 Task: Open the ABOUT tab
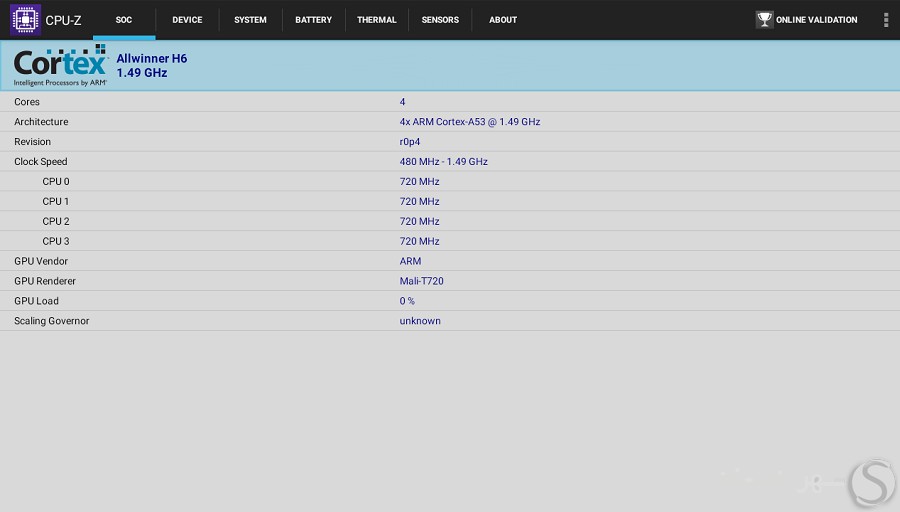(503, 20)
